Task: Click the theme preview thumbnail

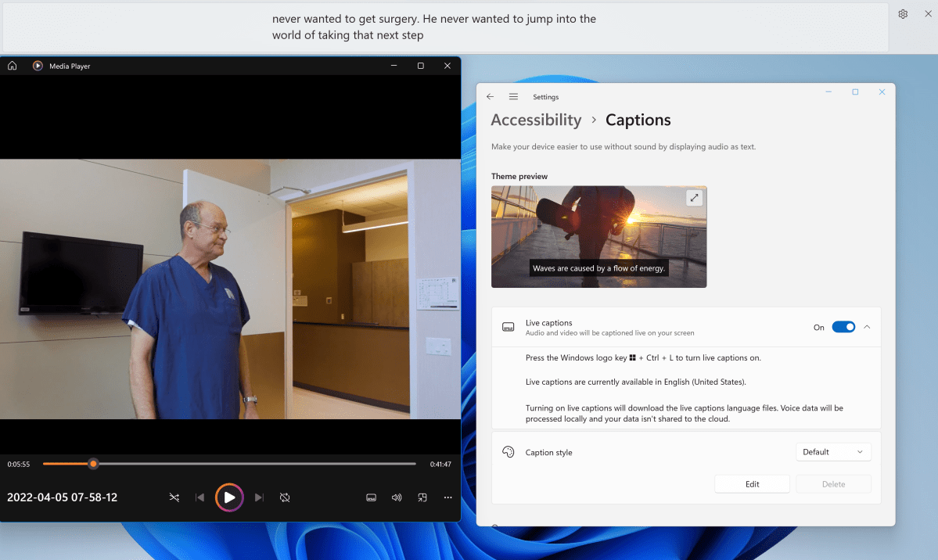Action: [x=598, y=237]
